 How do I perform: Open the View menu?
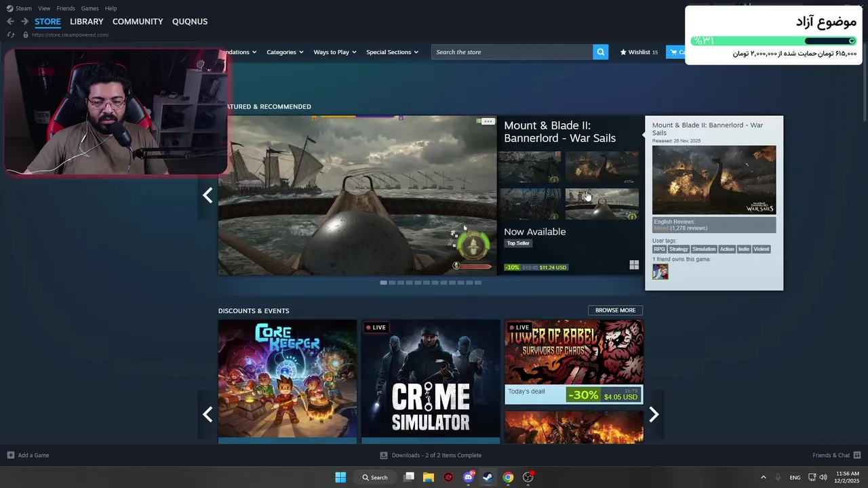[44, 8]
